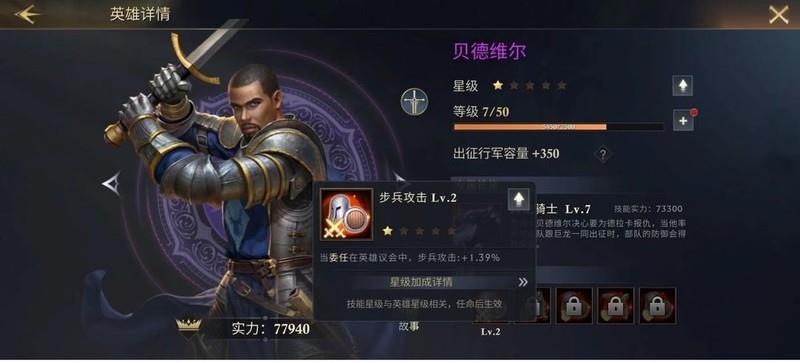The height and width of the screenshot is (363, 800).
Task: Tap the fourth locked skill slot
Action: click(x=616, y=306)
